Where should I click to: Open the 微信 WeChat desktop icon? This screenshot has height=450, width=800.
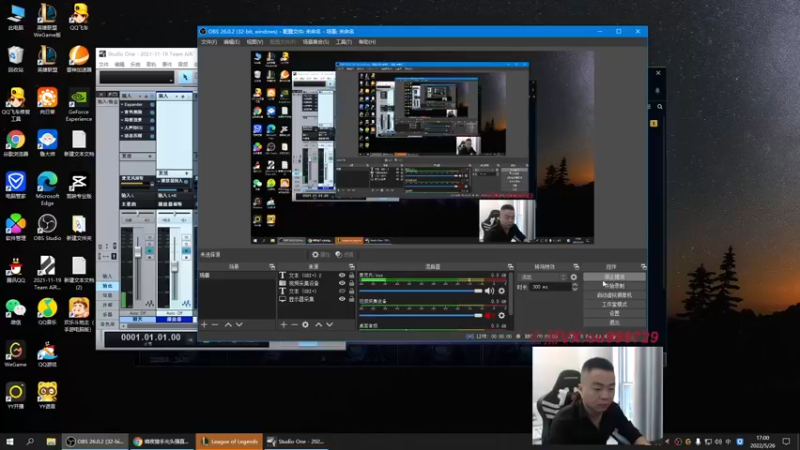[15, 312]
